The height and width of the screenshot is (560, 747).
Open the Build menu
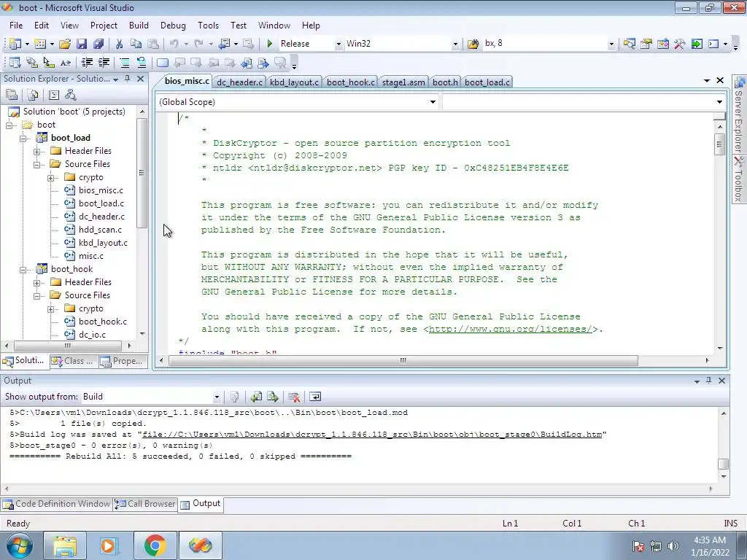tap(139, 26)
